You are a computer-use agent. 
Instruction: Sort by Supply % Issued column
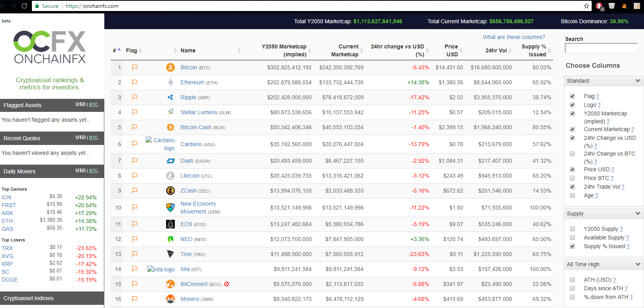[534, 50]
